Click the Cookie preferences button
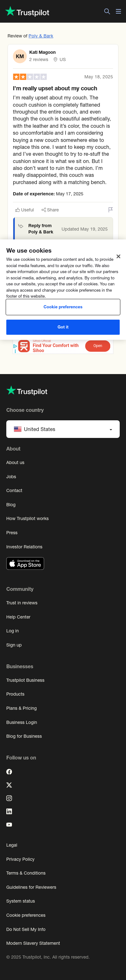The height and width of the screenshot is (980, 126). (x=63, y=307)
